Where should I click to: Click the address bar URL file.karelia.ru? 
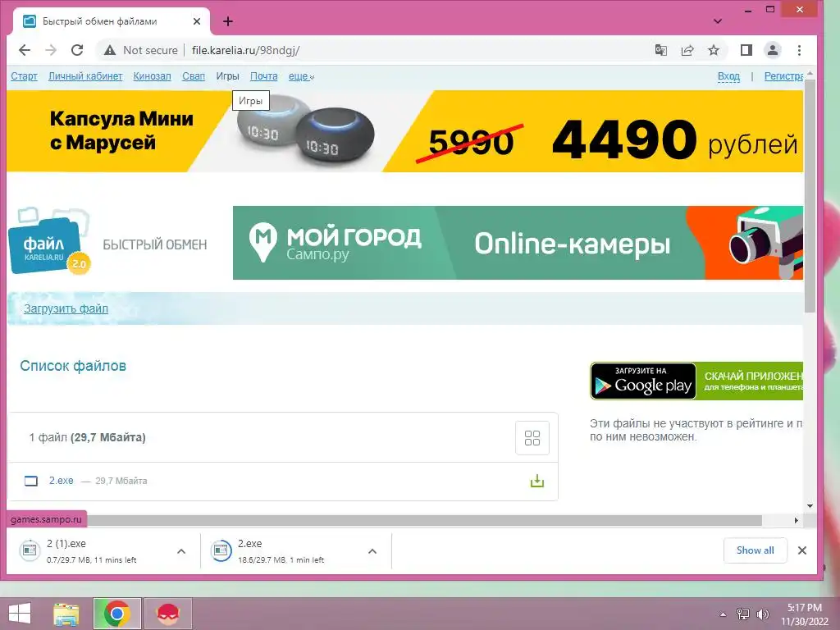[245, 50]
